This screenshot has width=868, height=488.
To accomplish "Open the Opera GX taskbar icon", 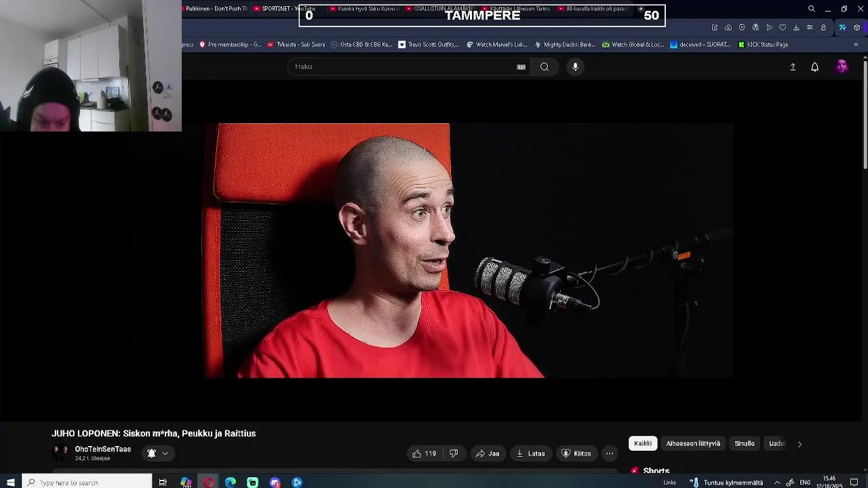I will pos(208,482).
